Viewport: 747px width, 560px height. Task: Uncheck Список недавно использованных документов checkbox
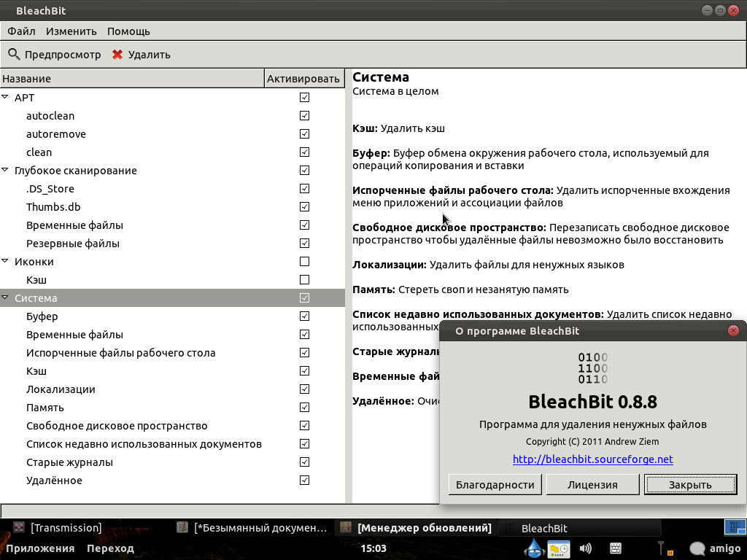pos(304,443)
